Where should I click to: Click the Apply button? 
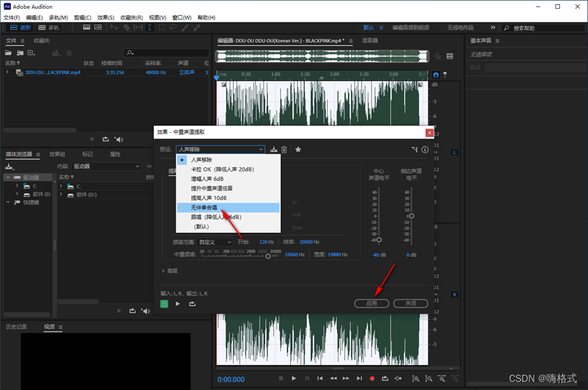tap(372, 304)
